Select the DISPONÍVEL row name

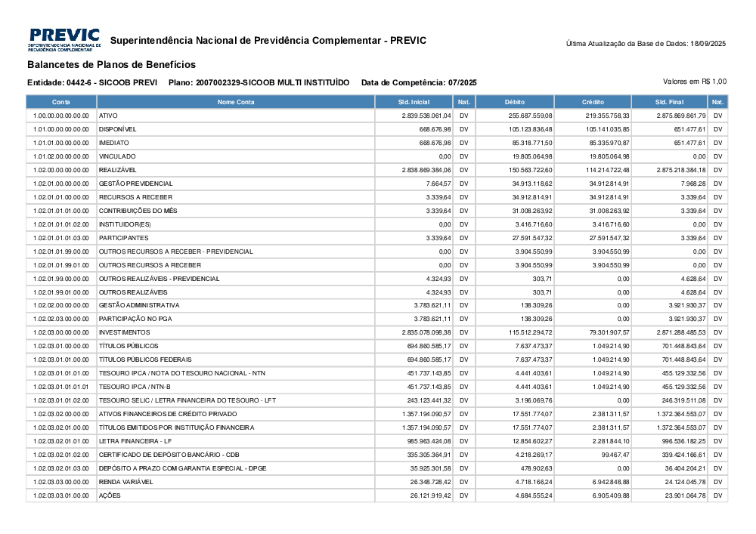coord(117,129)
